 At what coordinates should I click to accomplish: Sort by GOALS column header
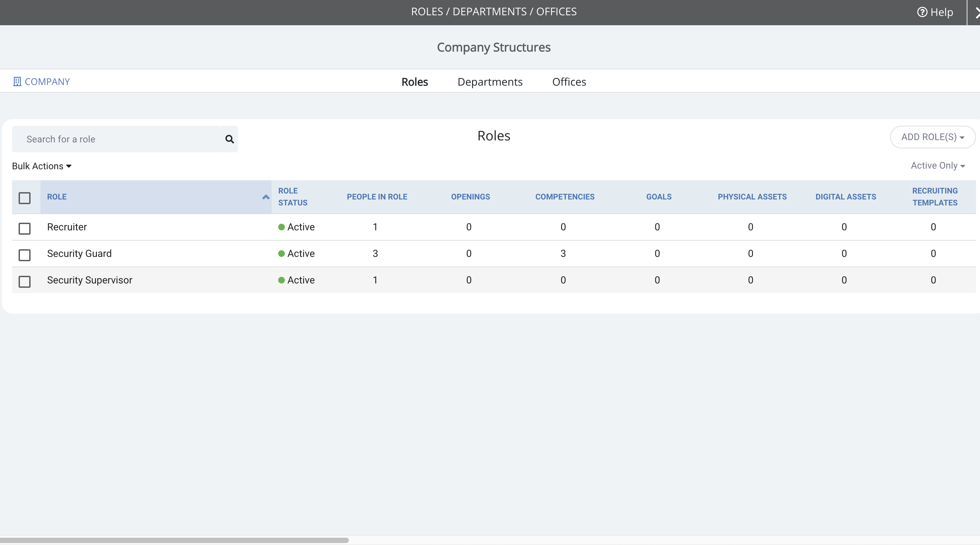click(x=659, y=197)
